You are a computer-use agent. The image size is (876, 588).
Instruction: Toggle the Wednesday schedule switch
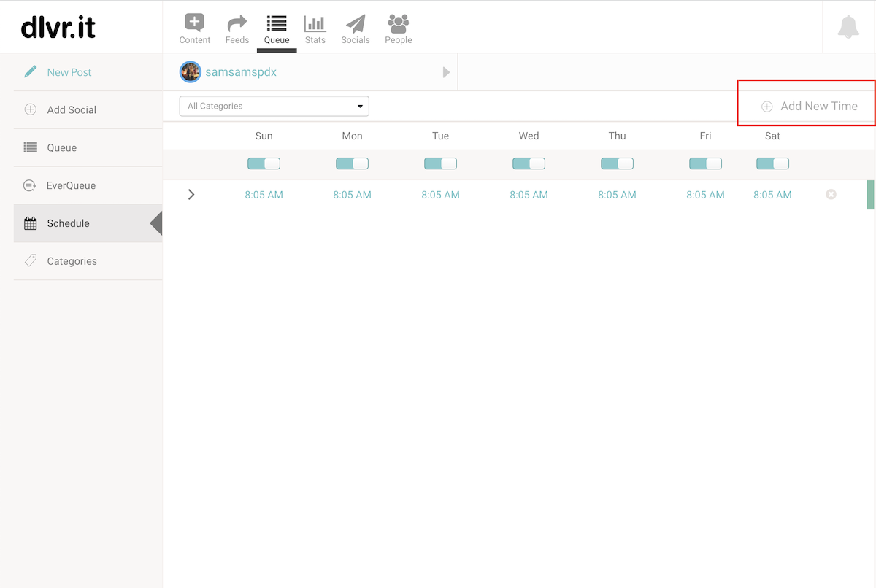pyautogui.click(x=529, y=163)
